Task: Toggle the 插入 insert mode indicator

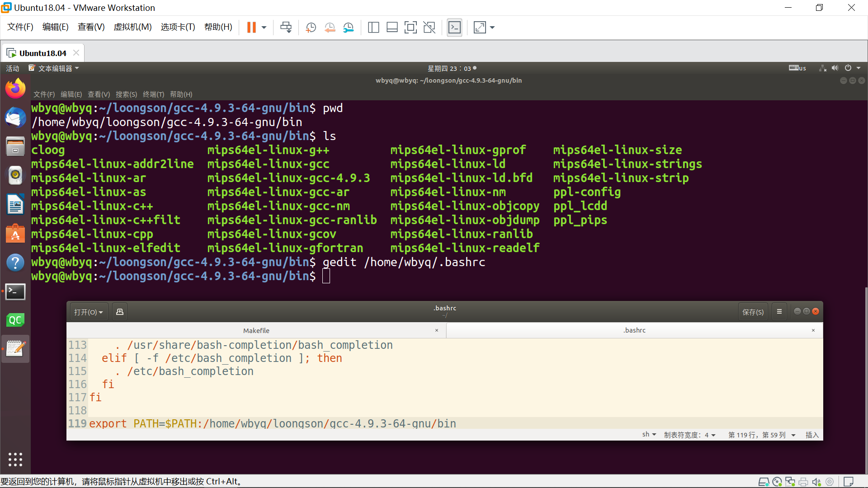Action: pos(812,435)
